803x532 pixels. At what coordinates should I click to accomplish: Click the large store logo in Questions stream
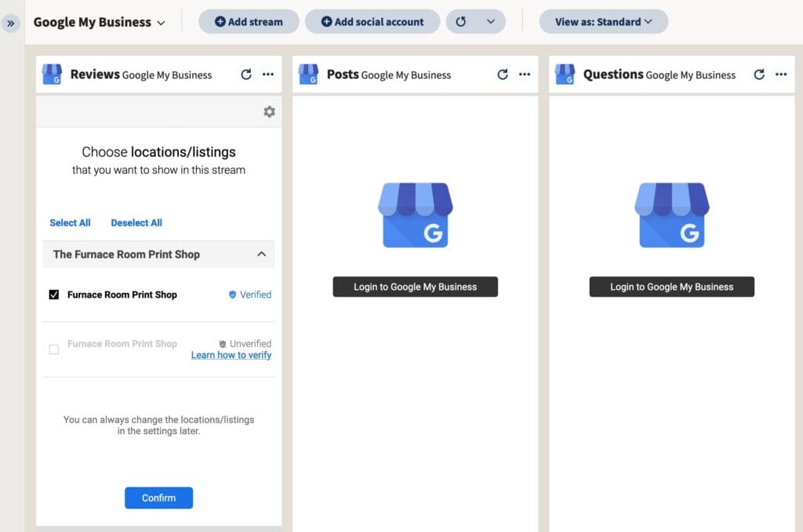coord(672,215)
